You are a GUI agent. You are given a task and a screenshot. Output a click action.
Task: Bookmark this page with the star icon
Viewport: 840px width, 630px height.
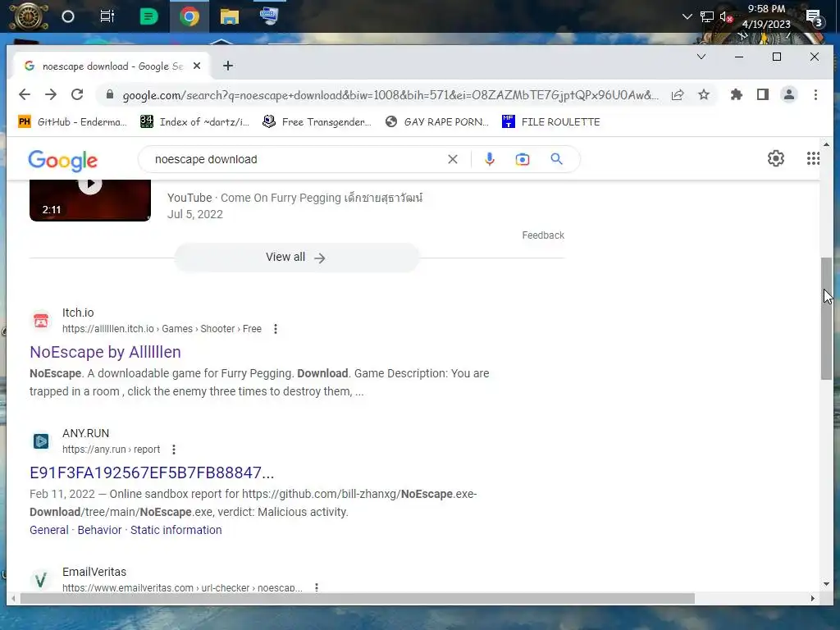704,95
